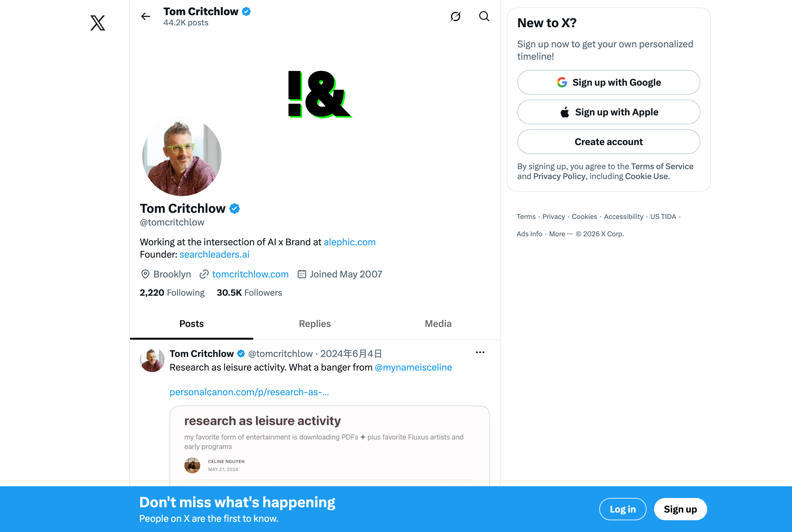Open search with the magnifier icon
Viewport: 792px width, 532px height.
484,16
